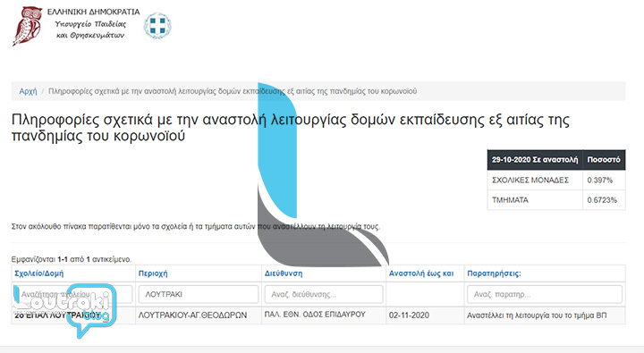
Task: Click the 29-10-2020 Σε αναστολή header
Action: pyautogui.click(x=535, y=160)
